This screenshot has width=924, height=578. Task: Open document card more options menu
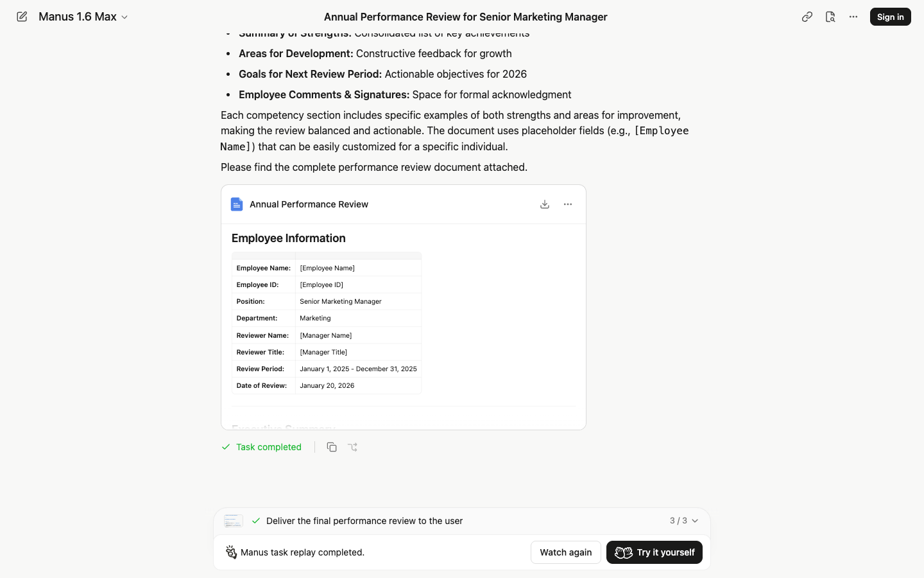pyautogui.click(x=568, y=204)
